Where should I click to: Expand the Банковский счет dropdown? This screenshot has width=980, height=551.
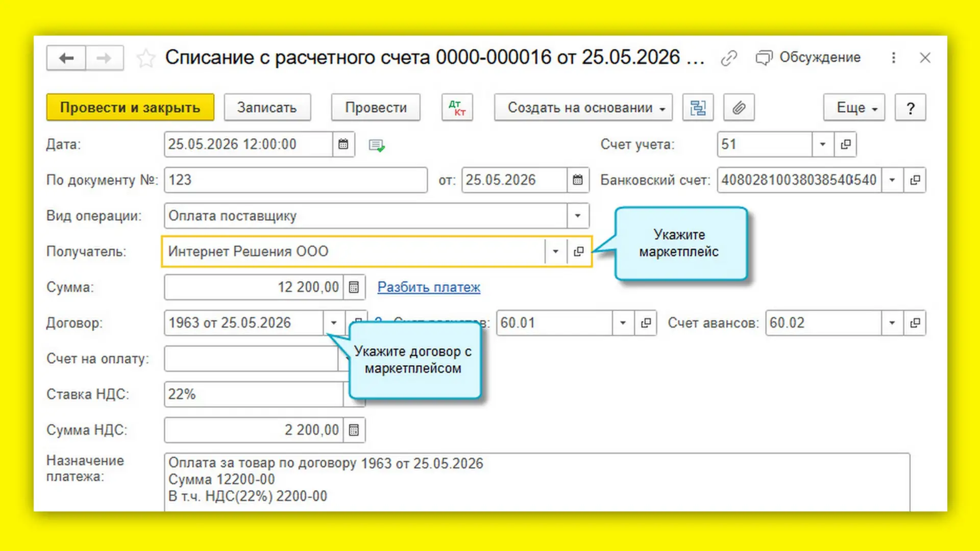[x=892, y=180]
